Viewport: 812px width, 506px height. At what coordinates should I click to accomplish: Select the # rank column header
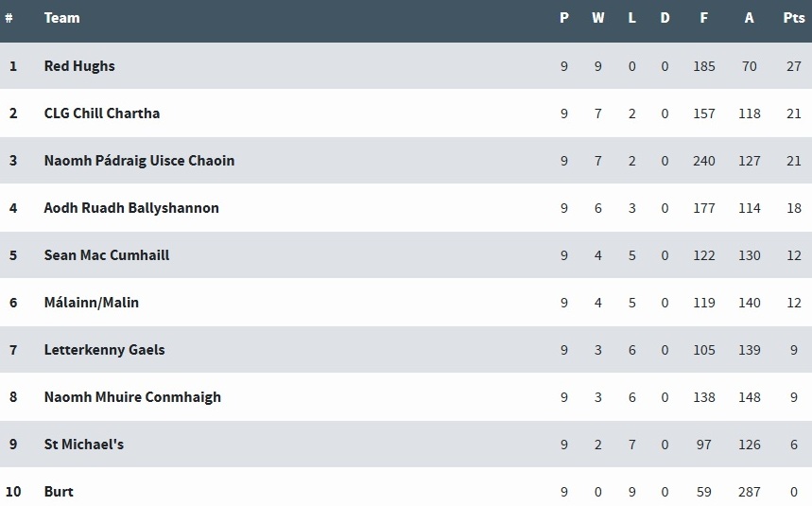(x=9, y=18)
